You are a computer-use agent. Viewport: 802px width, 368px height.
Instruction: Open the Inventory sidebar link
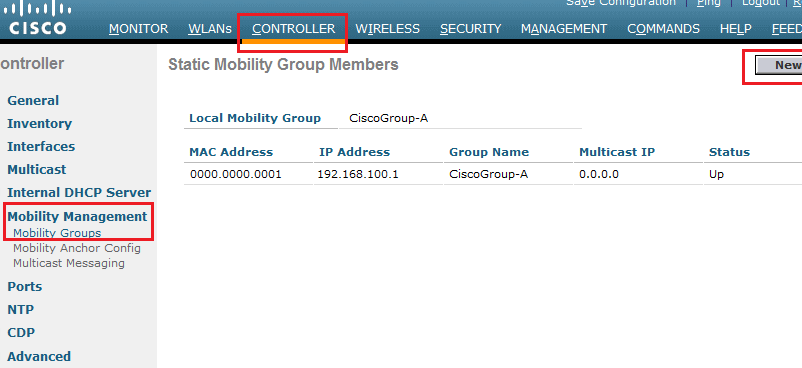39,123
